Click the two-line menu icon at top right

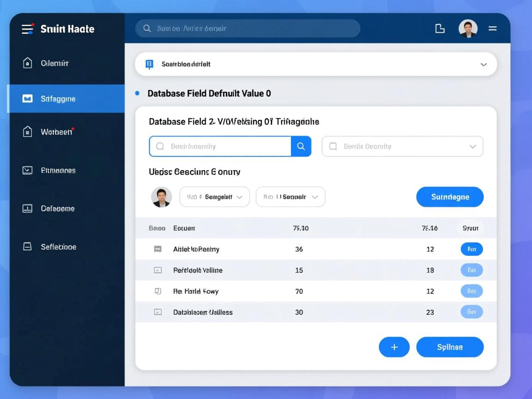pyautogui.click(x=493, y=29)
